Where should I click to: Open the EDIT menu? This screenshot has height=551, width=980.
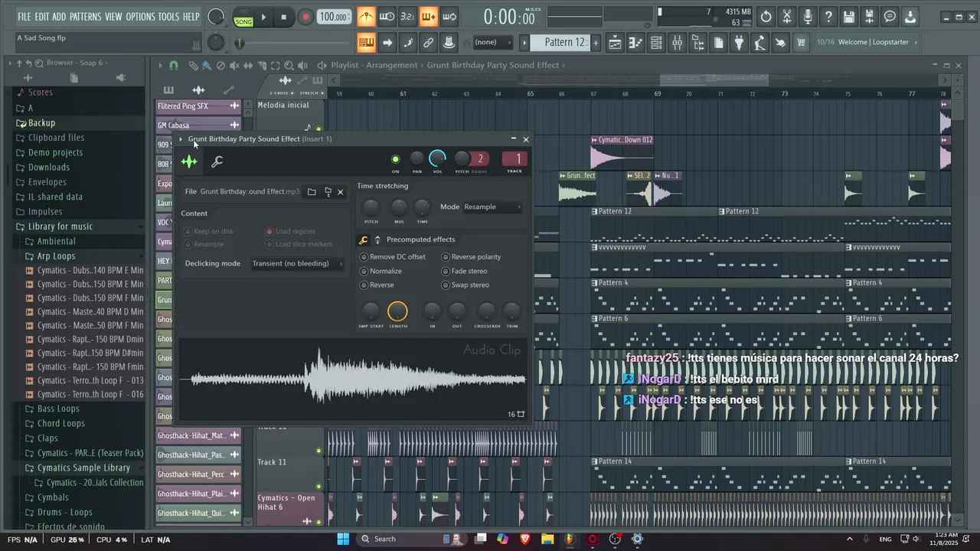(x=41, y=16)
